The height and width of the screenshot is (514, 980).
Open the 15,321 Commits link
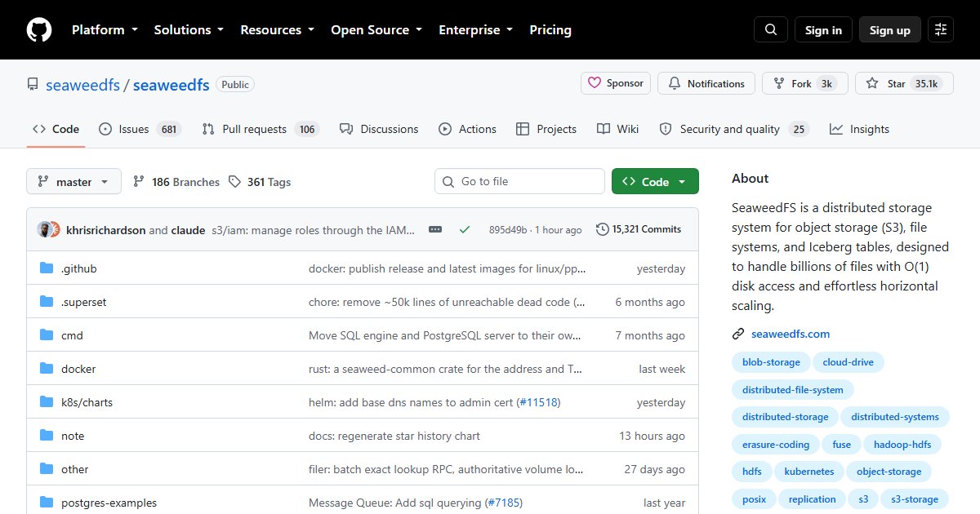639,229
